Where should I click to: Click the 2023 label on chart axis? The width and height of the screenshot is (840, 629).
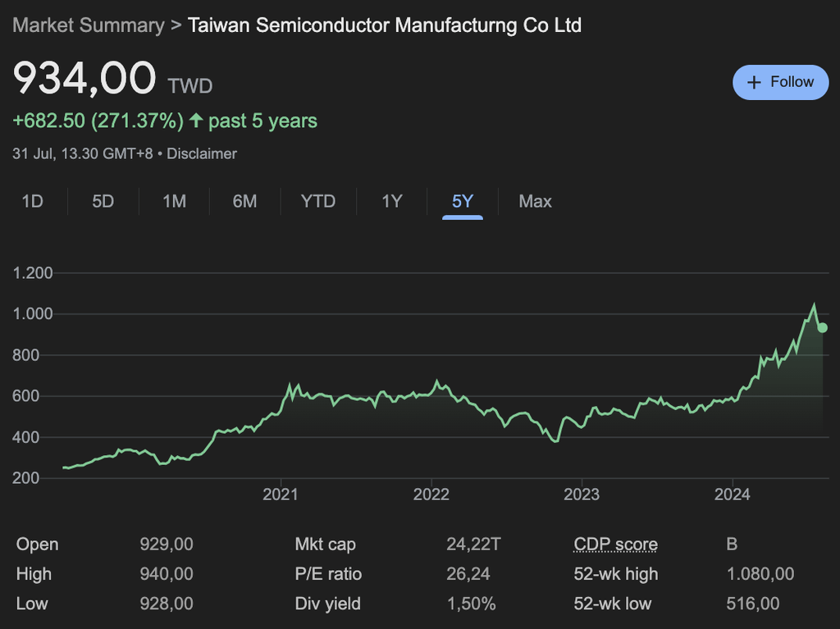[582, 495]
